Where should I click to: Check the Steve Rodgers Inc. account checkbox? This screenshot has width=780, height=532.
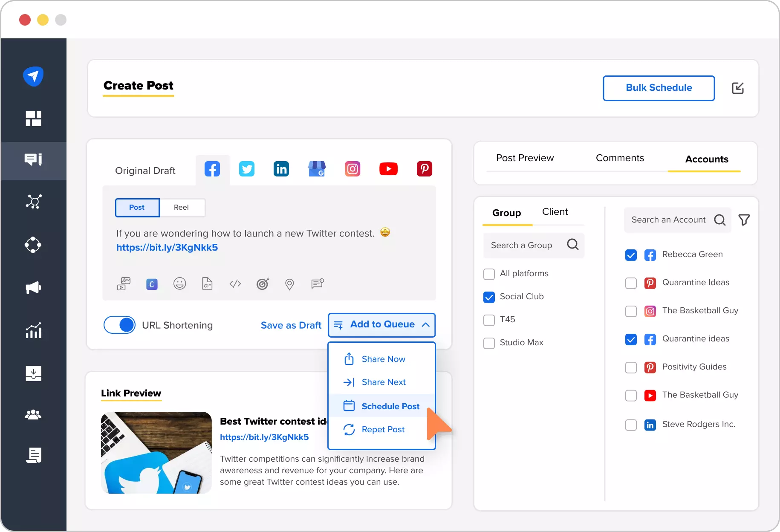coord(631,425)
